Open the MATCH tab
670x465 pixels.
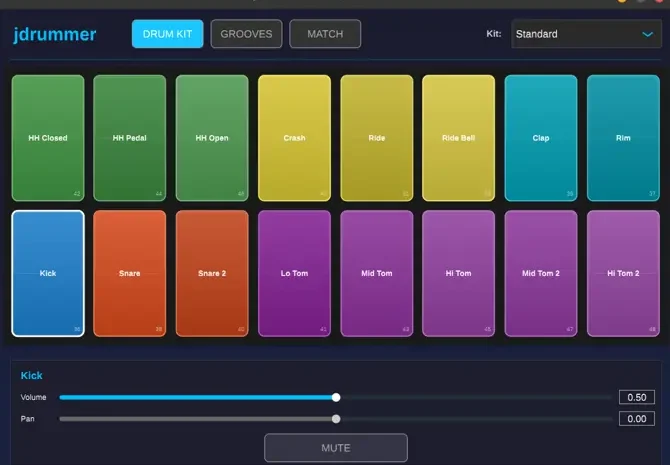pos(325,34)
